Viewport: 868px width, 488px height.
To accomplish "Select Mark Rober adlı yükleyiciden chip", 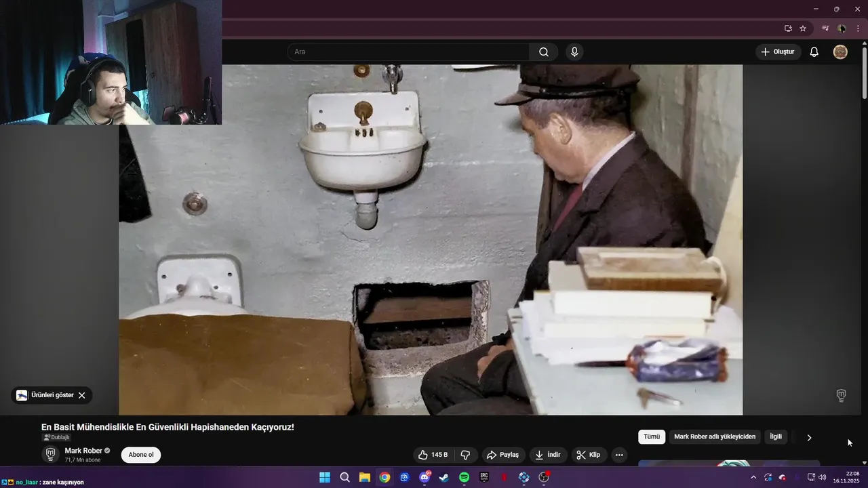I will pyautogui.click(x=715, y=437).
